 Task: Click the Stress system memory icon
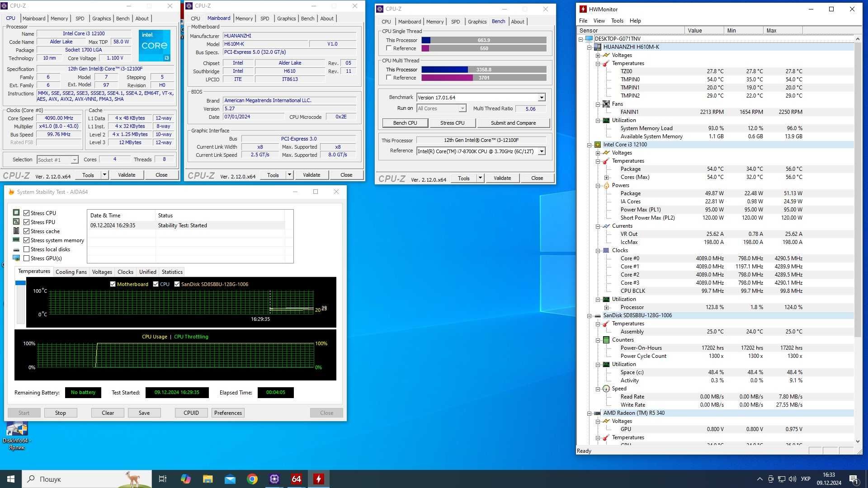[16, 240]
